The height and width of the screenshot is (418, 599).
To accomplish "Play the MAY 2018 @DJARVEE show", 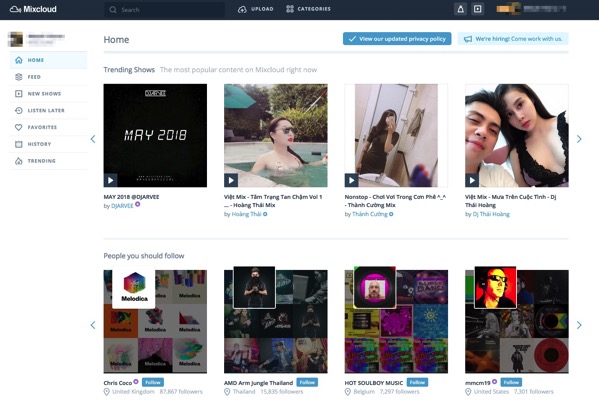I will pos(110,180).
